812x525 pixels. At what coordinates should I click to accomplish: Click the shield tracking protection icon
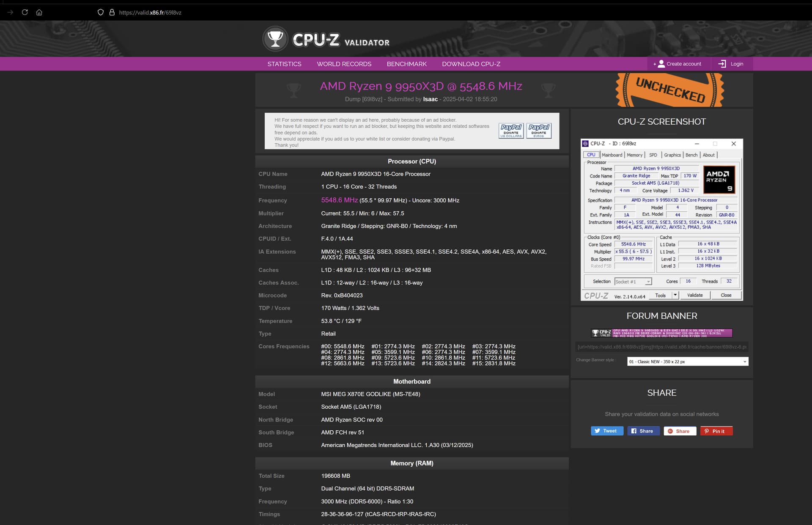101,12
